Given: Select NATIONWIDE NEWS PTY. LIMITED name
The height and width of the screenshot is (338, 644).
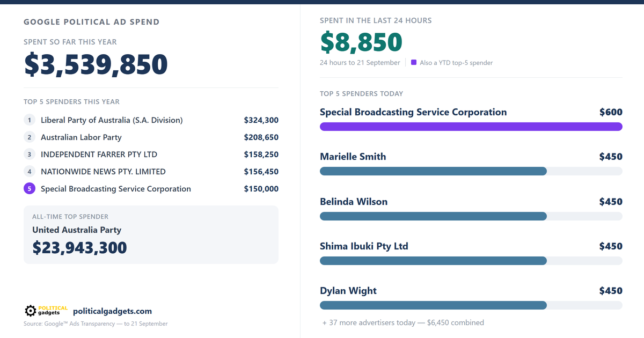Looking at the screenshot, I should click(x=103, y=172).
